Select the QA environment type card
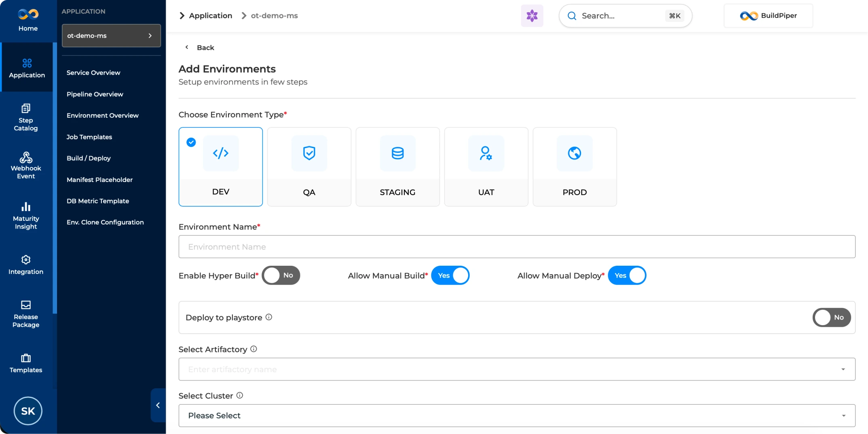Screen dimensions: 868x434 (x=309, y=167)
